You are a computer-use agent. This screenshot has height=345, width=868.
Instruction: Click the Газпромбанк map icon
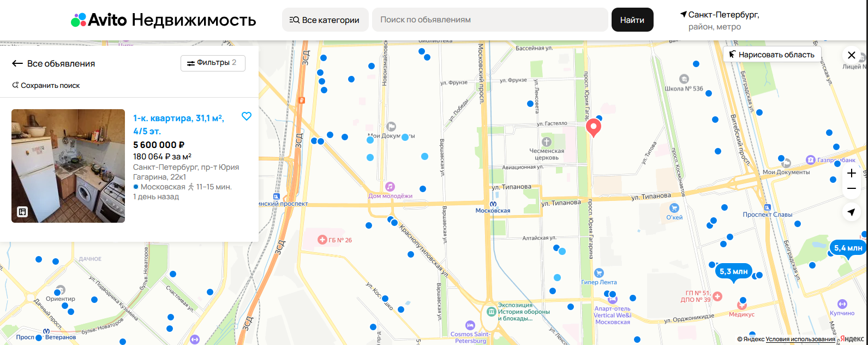coord(811,160)
